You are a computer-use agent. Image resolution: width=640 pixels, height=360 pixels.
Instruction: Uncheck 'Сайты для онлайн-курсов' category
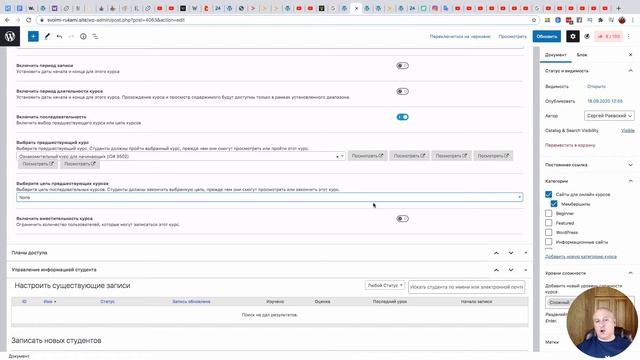(x=549, y=194)
